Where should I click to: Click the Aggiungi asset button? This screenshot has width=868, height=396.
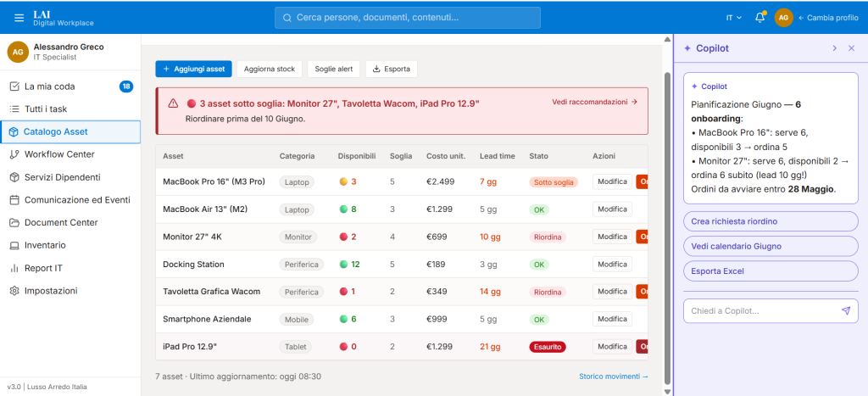coord(194,70)
